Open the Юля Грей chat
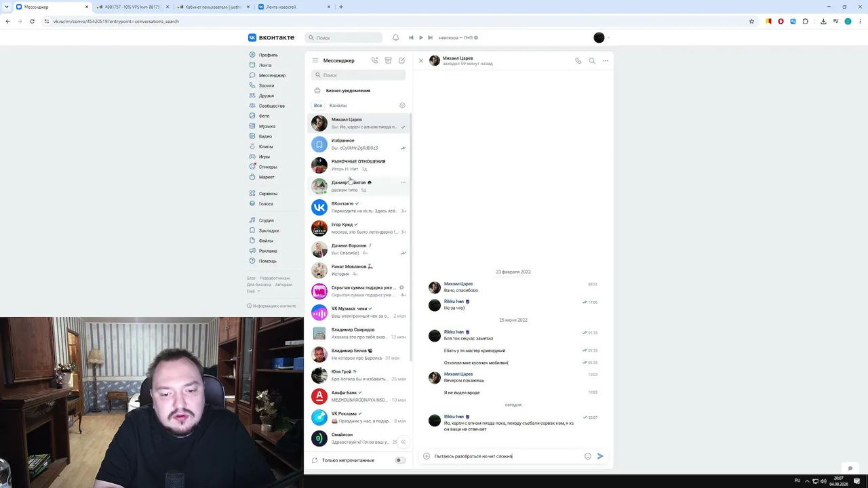868x488 pixels. [x=359, y=375]
